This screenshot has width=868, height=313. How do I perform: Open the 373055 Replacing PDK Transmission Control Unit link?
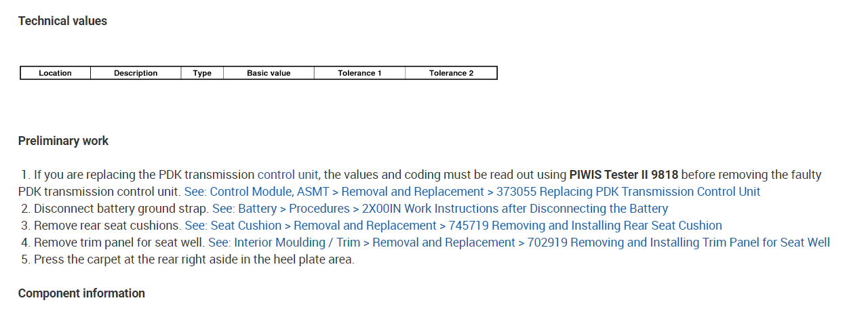click(472, 192)
